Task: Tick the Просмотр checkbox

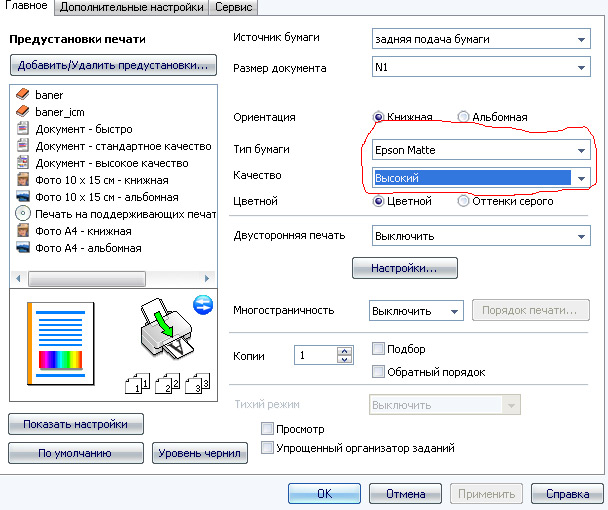Action: (x=267, y=429)
